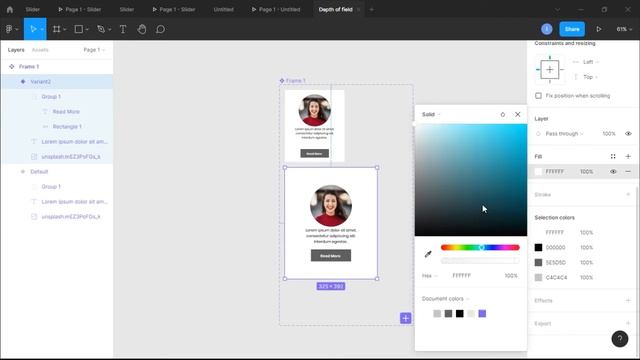The height and width of the screenshot is (360, 640).
Task: Add a new variant with purple plus
Action: 405,318
